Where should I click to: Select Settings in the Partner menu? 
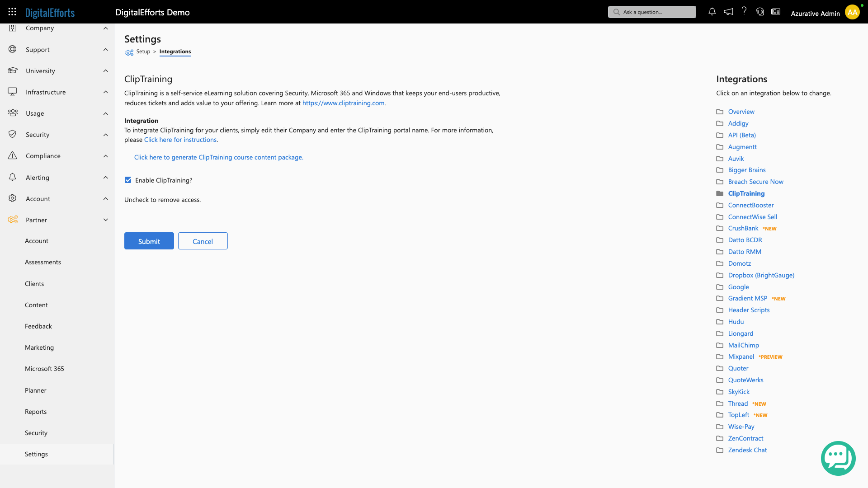coord(36,454)
